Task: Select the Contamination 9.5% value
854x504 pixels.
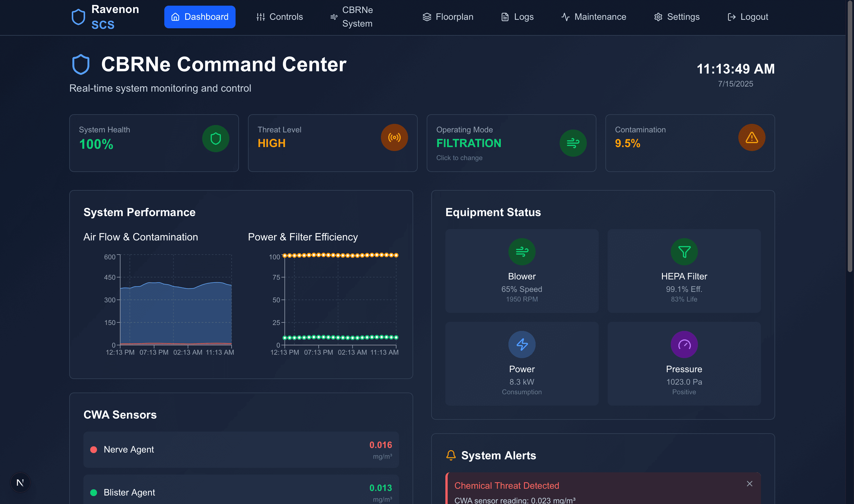Action: (x=627, y=143)
